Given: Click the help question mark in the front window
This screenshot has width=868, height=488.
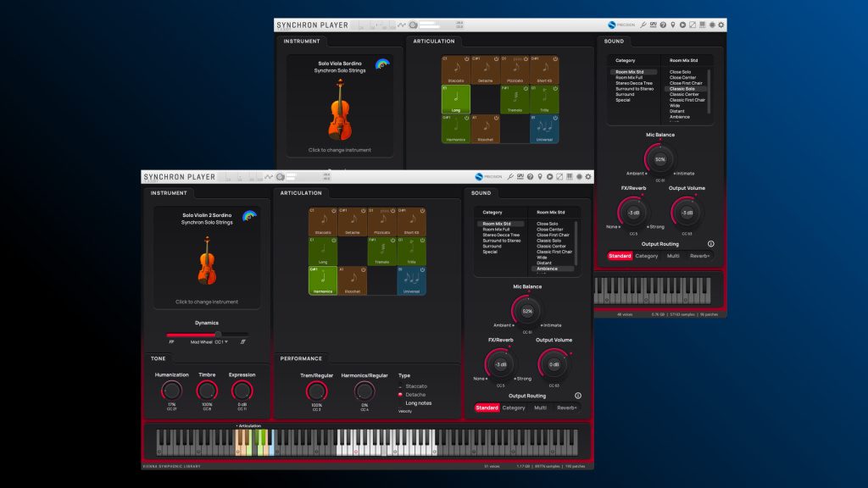Looking at the screenshot, I should click(531, 176).
